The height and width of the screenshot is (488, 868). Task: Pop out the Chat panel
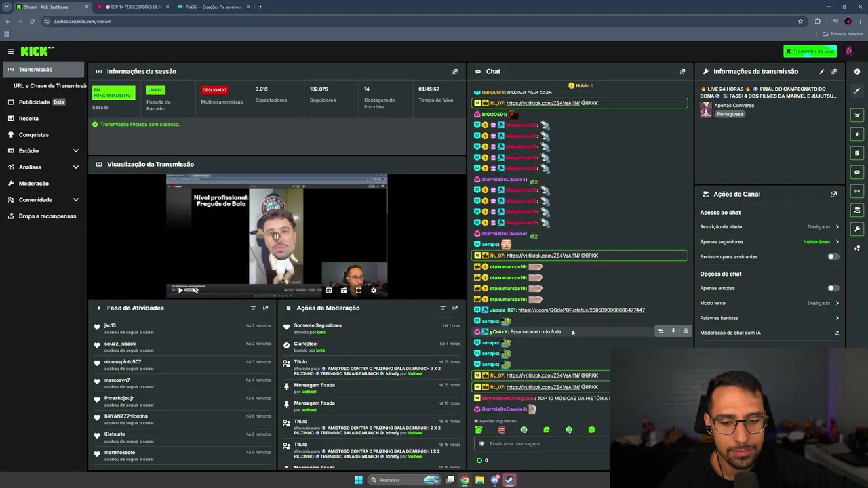click(682, 71)
